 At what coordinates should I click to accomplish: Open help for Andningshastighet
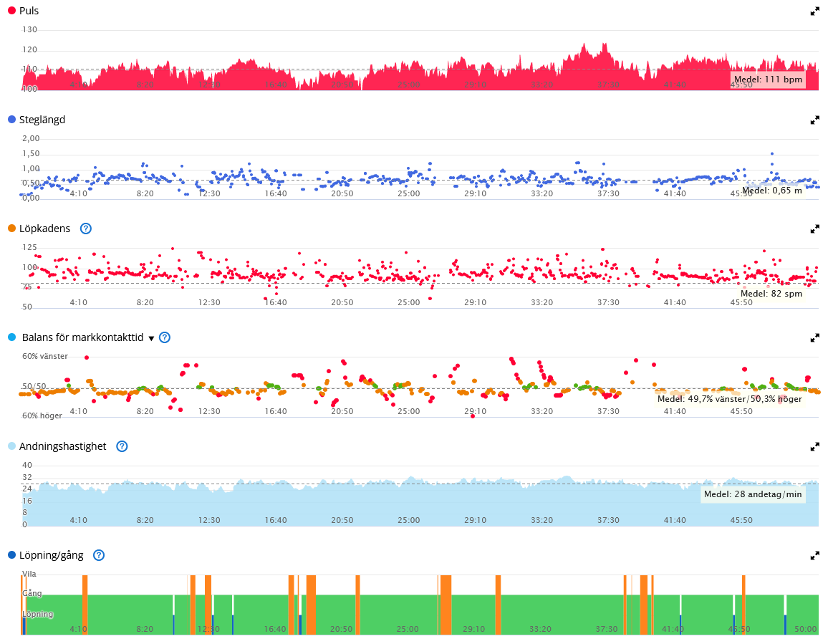(122, 446)
